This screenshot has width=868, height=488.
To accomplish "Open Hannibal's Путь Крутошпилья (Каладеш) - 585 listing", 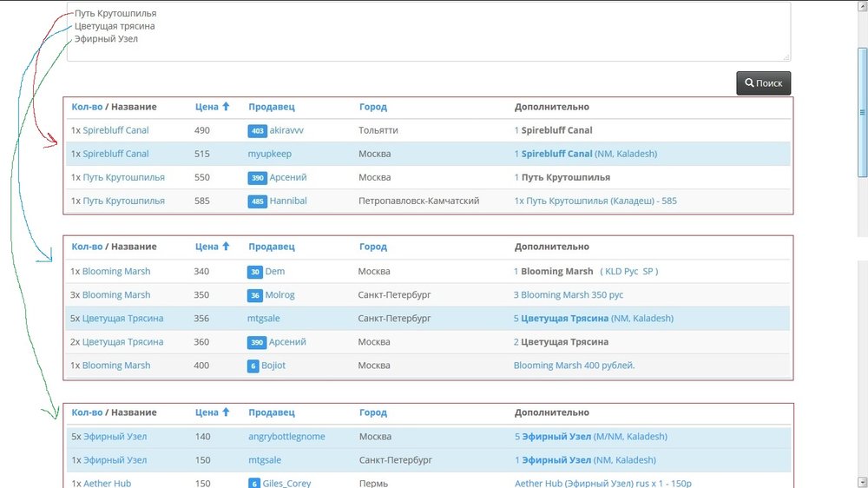I will click(595, 201).
